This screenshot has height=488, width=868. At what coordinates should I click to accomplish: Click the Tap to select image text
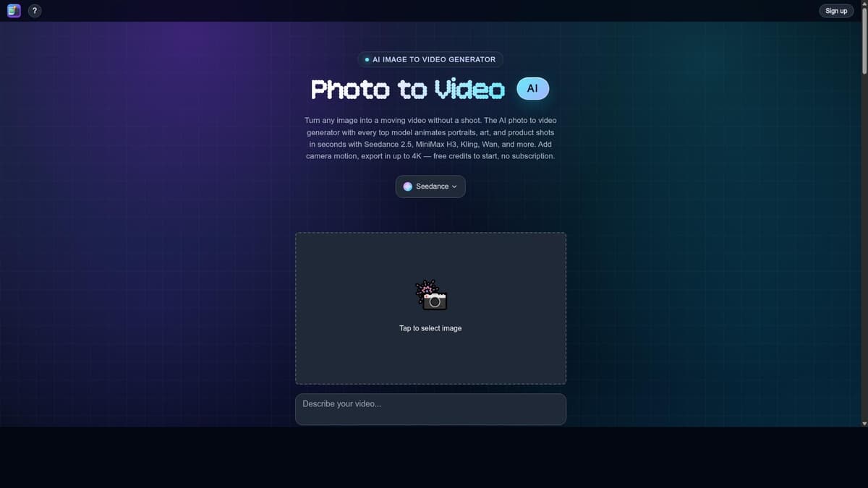(x=430, y=328)
